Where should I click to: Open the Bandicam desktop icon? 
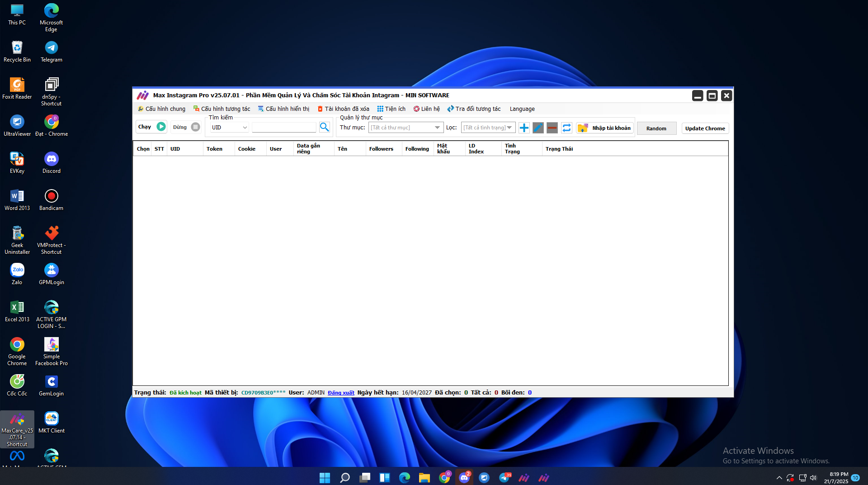pos(52,200)
